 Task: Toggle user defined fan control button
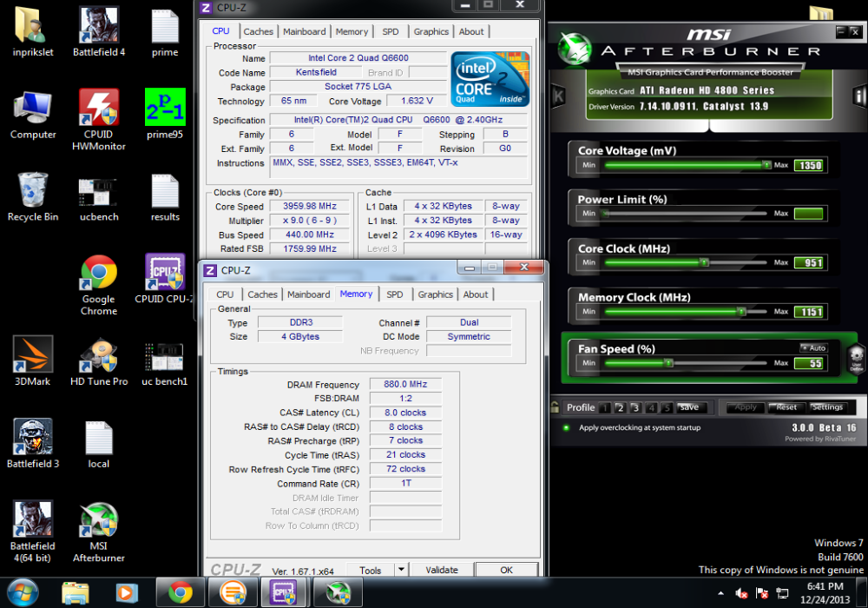point(856,359)
